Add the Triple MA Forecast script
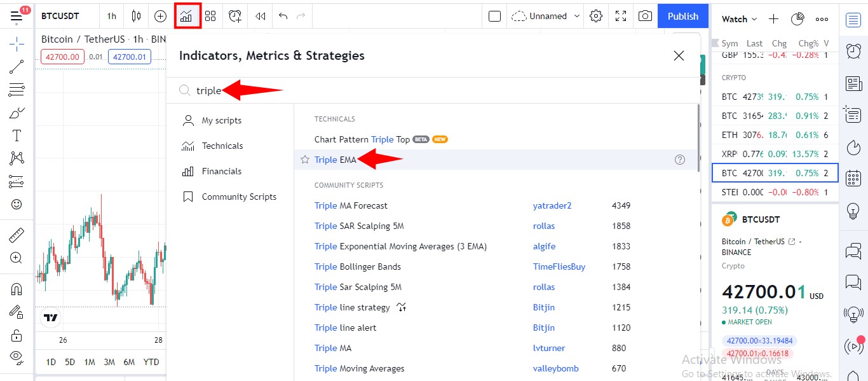868x381 pixels. (x=351, y=205)
